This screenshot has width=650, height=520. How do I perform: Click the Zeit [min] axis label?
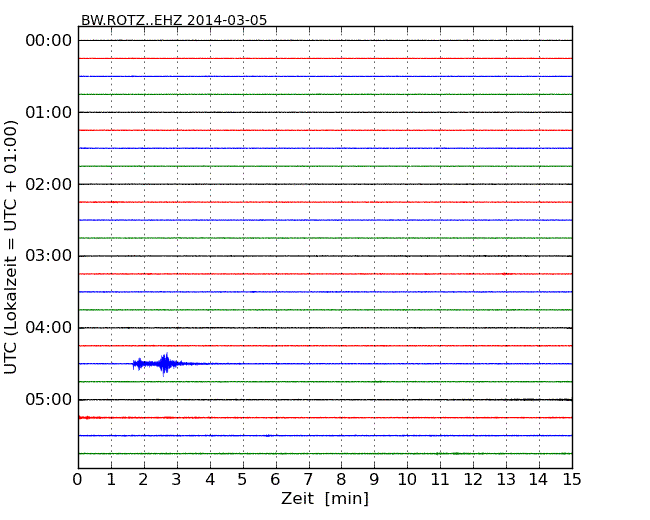click(325, 498)
